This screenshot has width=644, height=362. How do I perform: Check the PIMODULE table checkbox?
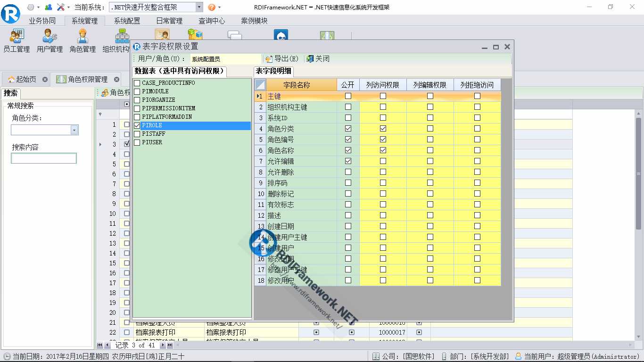pos(137,91)
